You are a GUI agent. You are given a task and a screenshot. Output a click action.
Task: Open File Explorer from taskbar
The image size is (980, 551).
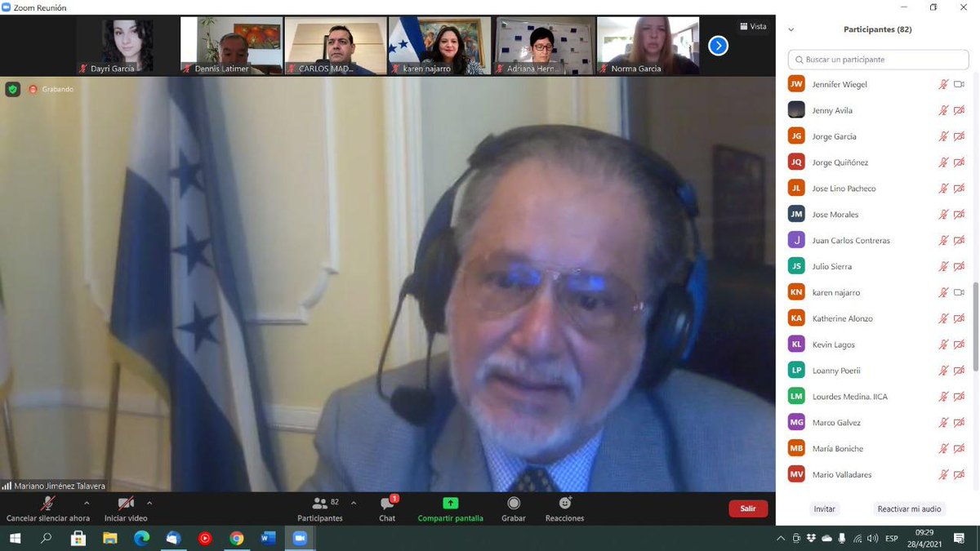coord(110,538)
